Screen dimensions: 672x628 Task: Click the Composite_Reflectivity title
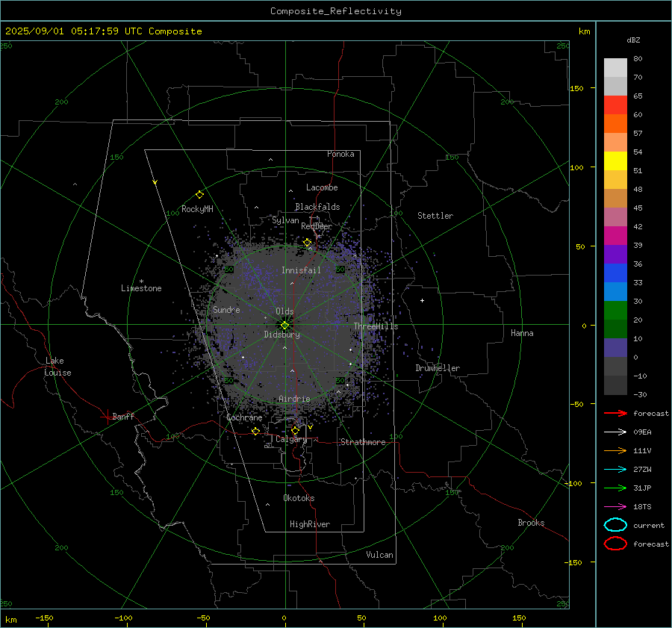335,11
